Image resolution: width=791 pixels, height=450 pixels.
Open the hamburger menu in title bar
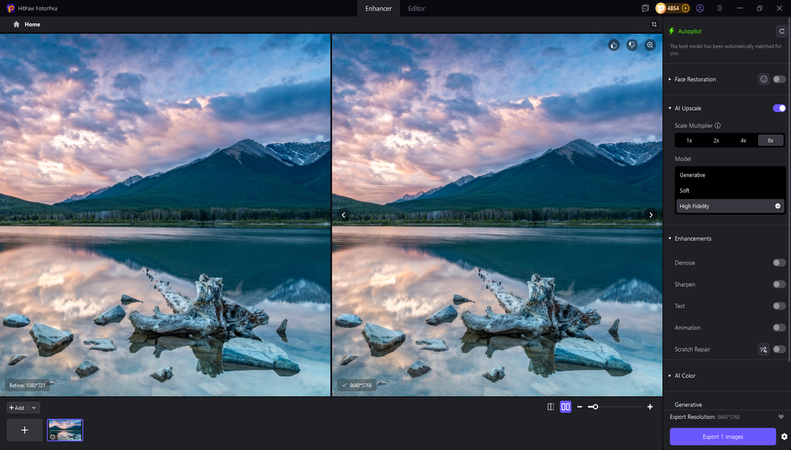coord(720,8)
